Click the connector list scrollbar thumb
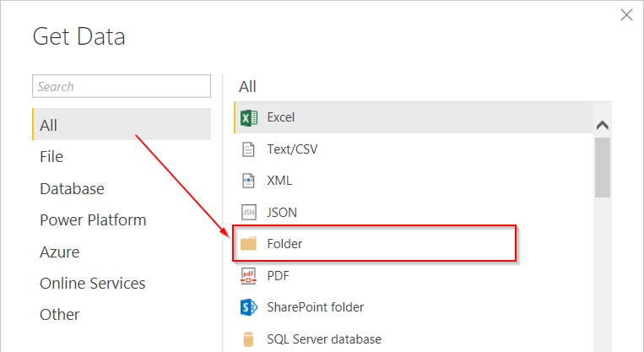This screenshot has width=644, height=352. click(x=603, y=168)
